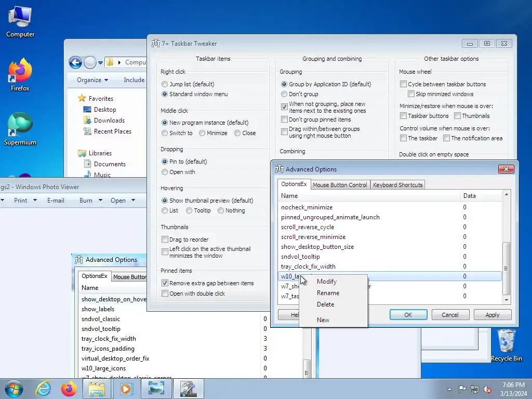
Task: Check Don't group pinned items
Action: tap(284, 119)
